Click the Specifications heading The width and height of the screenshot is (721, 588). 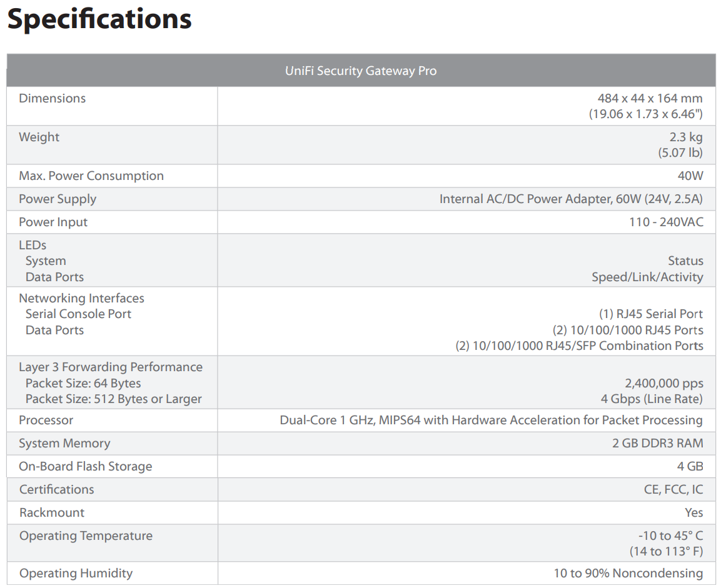pyautogui.click(x=99, y=19)
